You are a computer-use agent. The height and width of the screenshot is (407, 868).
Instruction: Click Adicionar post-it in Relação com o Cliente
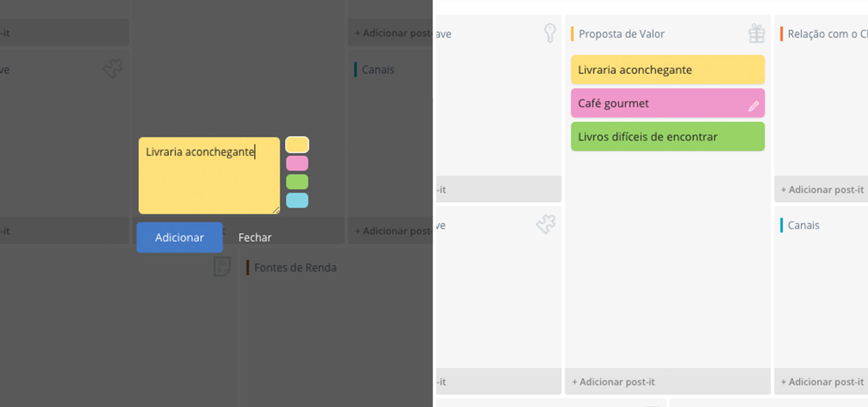tap(821, 189)
